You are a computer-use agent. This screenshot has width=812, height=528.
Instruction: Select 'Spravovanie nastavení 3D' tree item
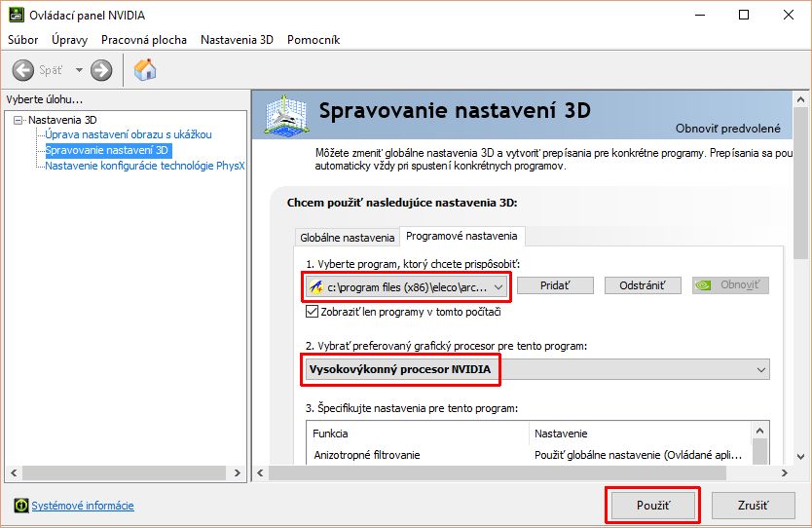[x=107, y=150]
